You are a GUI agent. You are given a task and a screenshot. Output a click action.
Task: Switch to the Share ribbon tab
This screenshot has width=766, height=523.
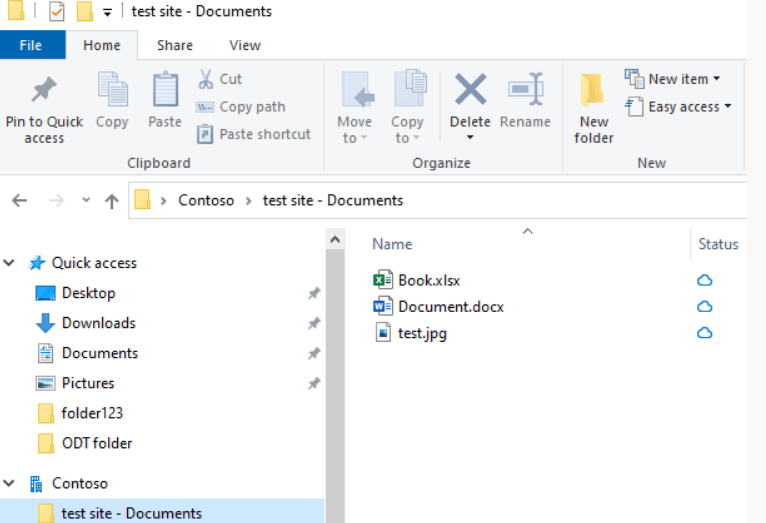(175, 45)
